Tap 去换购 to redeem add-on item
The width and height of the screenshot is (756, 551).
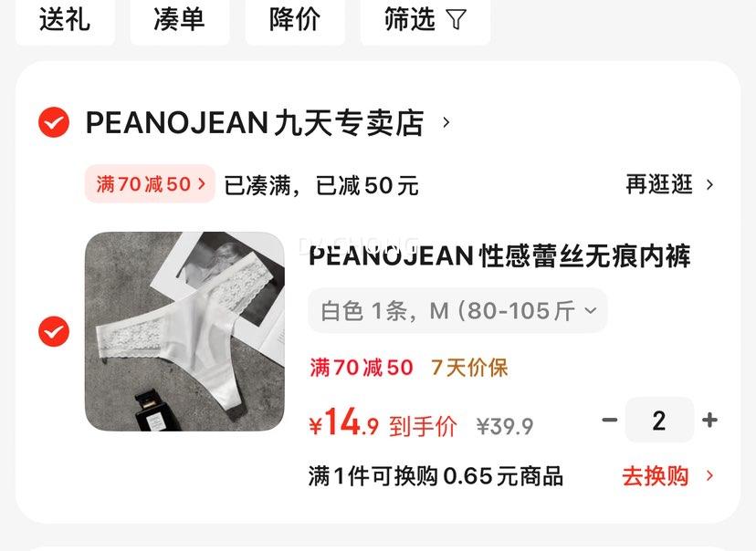(x=656, y=476)
